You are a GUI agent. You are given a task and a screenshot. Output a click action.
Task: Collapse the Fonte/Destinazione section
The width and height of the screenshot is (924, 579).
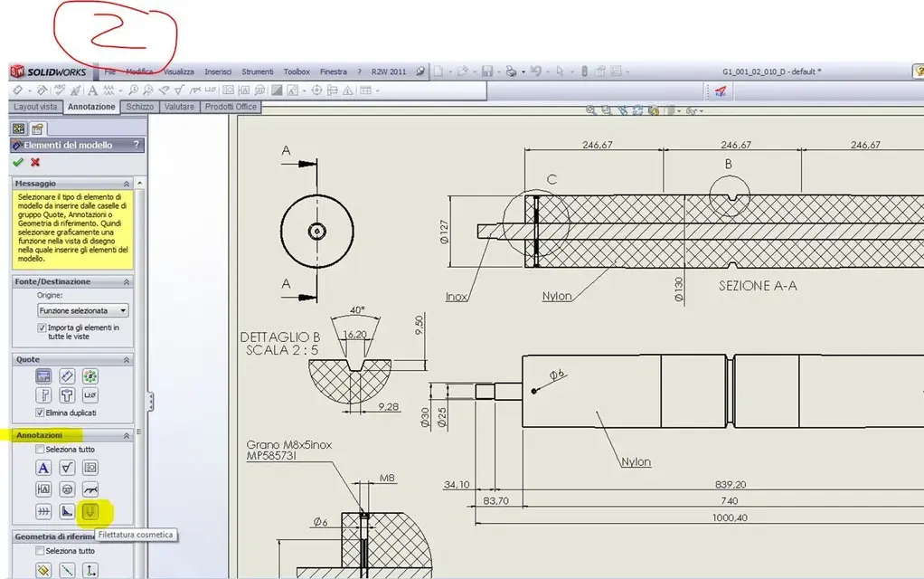(126, 282)
